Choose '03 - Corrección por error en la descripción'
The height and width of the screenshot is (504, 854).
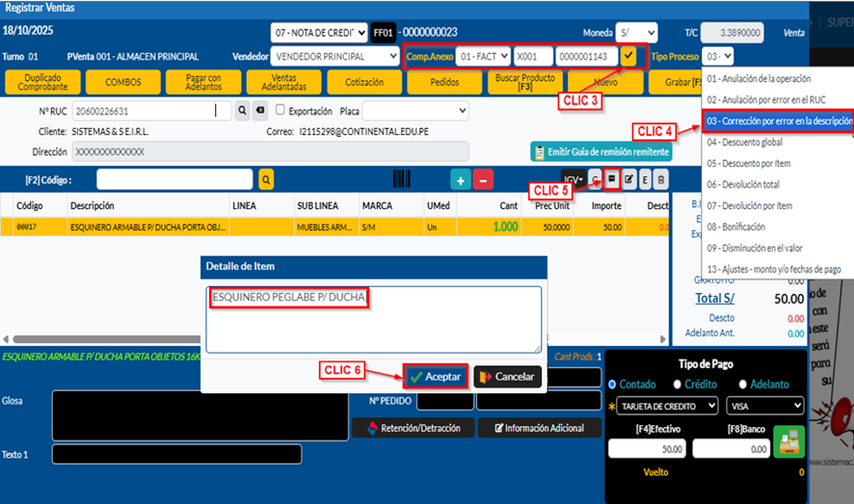pos(779,121)
